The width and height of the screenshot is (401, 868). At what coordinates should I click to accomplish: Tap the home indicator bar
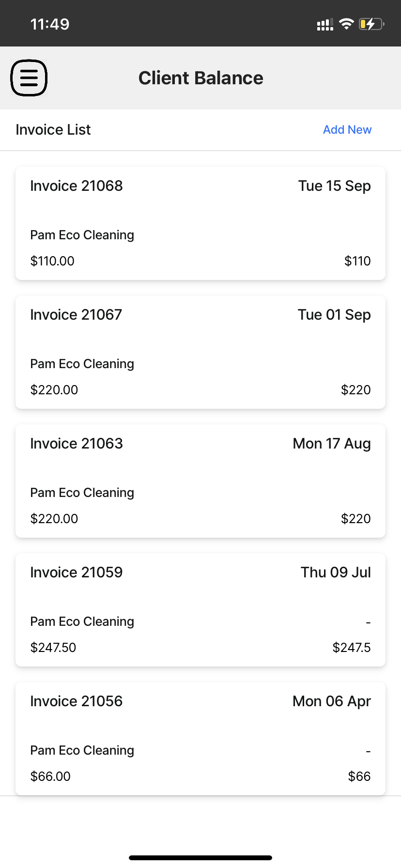click(x=200, y=858)
